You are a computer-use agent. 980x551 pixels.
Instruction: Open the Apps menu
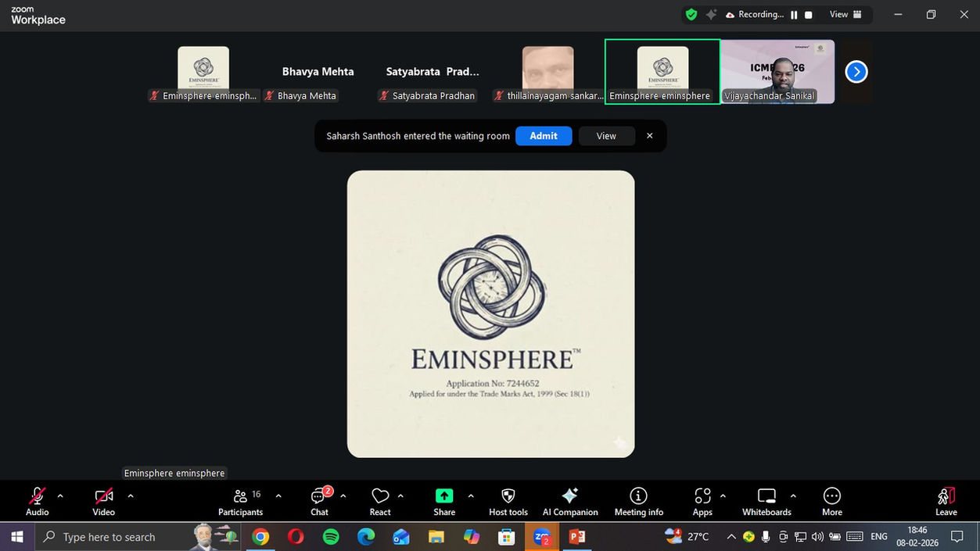(702, 501)
